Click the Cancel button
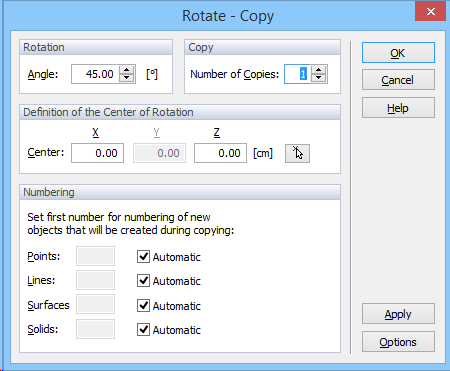The width and height of the screenshot is (450, 371). pos(398,80)
